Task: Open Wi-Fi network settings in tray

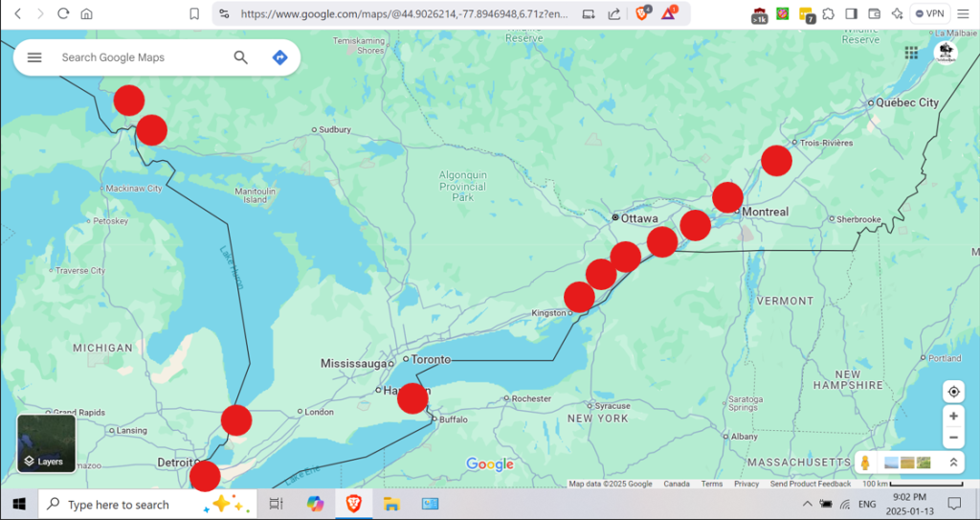Action: pos(845,504)
